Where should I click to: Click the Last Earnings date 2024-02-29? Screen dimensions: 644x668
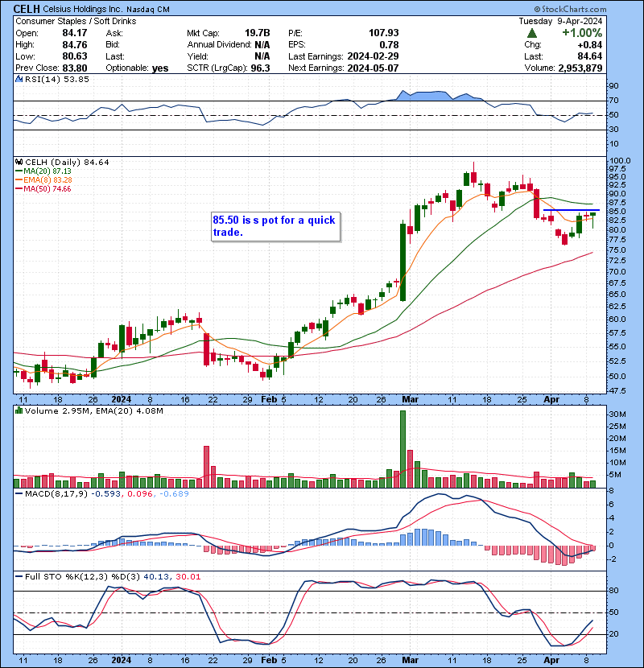pos(373,56)
